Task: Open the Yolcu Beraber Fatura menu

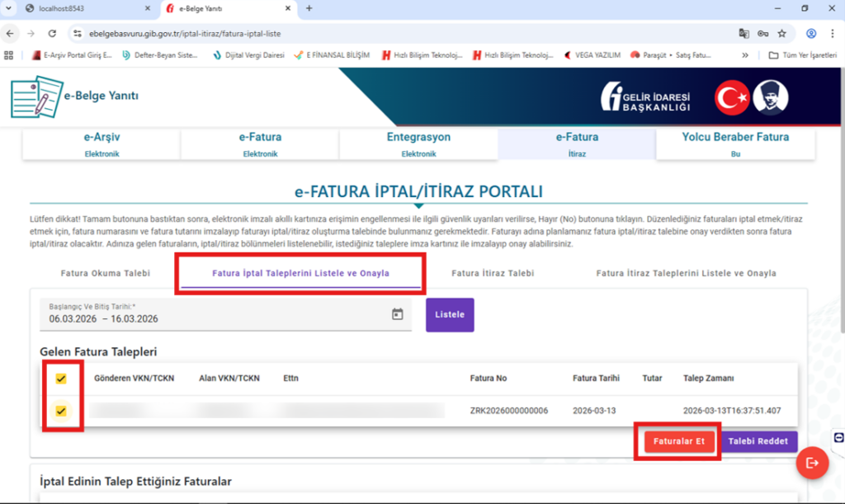Action: (735, 144)
